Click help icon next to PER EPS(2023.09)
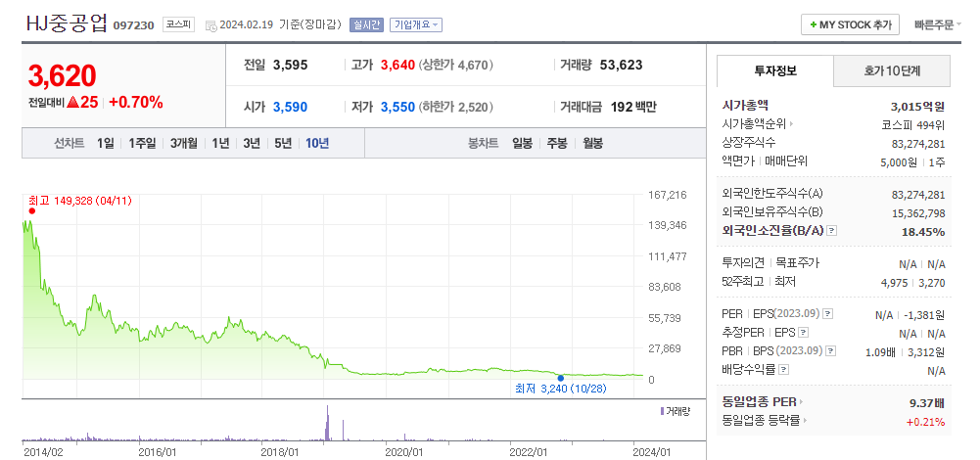980x460 pixels. coord(827,314)
